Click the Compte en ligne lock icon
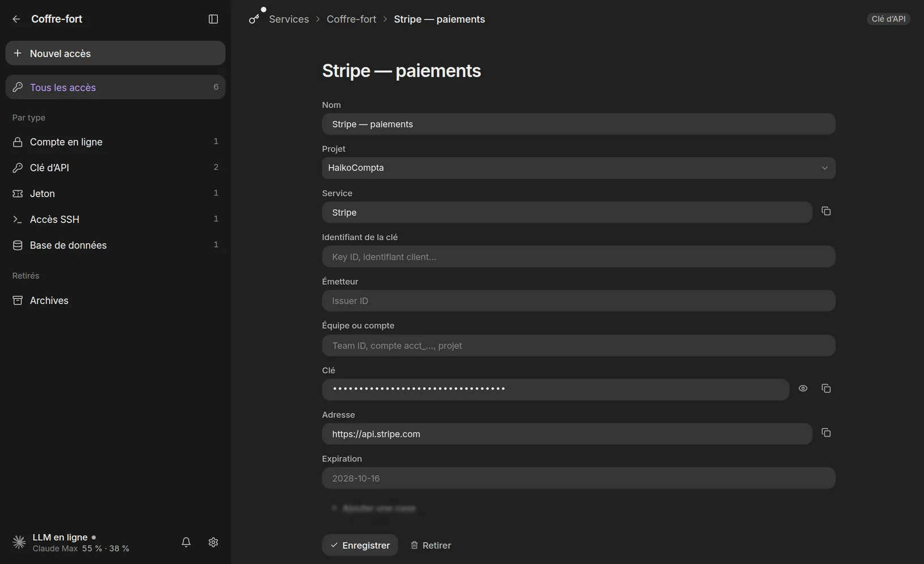 [x=18, y=142]
